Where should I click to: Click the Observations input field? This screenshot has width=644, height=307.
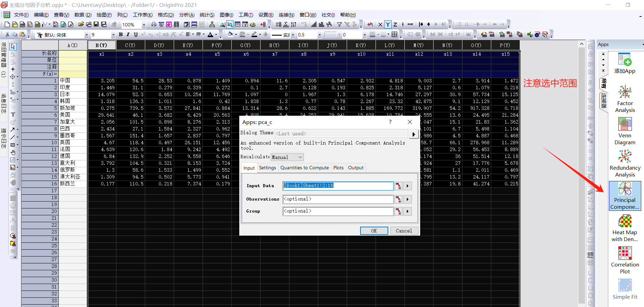(x=338, y=199)
